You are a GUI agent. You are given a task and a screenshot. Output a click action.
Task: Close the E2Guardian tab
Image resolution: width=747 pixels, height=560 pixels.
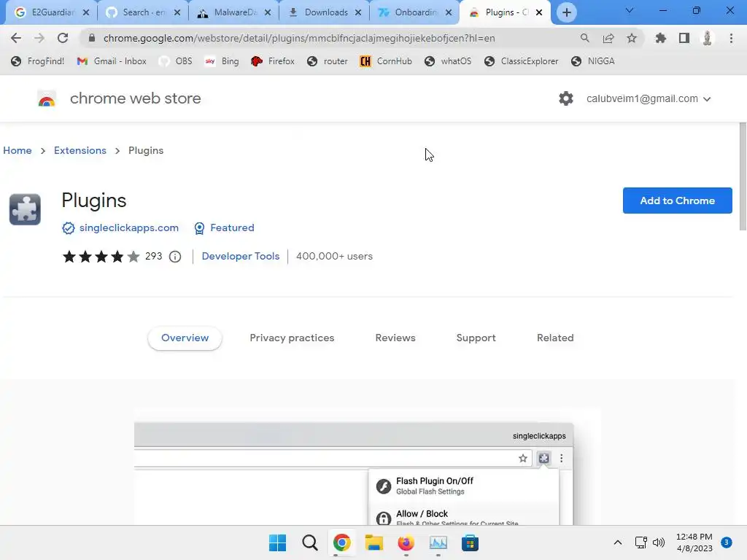coord(86,12)
